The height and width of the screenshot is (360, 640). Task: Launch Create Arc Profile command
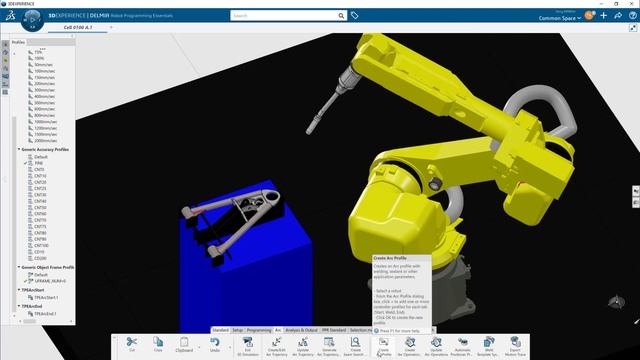pyautogui.click(x=384, y=346)
